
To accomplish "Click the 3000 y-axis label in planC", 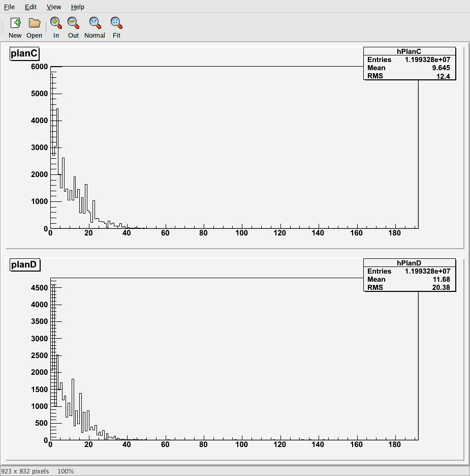I will point(40,147).
